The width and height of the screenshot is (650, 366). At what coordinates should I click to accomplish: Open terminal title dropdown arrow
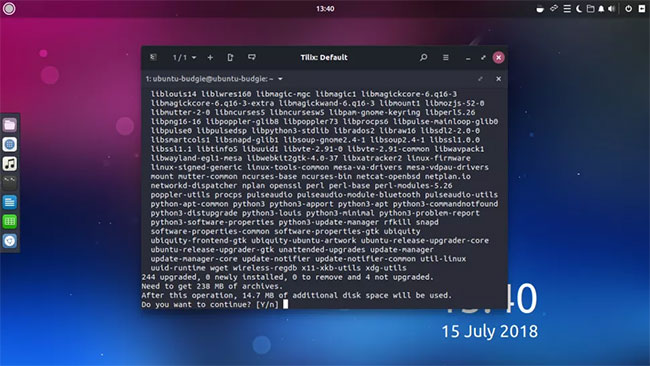click(280, 79)
